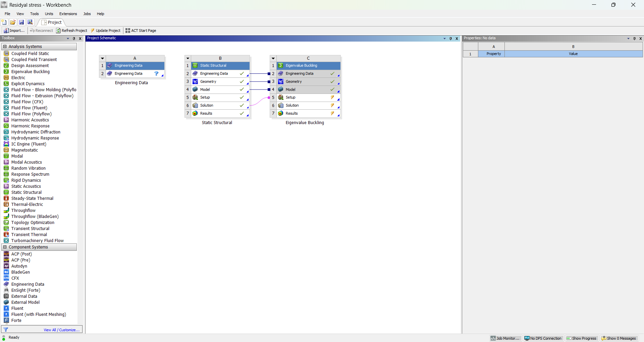This screenshot has width=644, height=342.
Task: Click the Static Structural toolbox icon
Action: click(x=6, y=192)
